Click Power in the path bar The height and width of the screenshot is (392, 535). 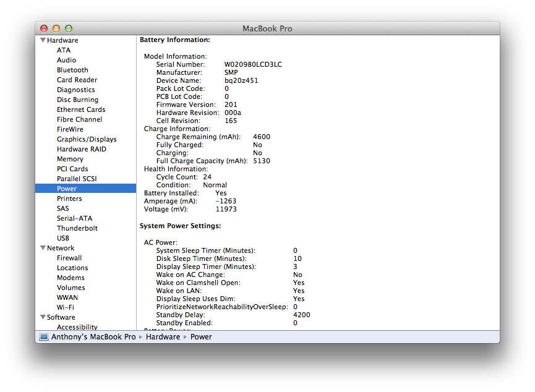(201, 337)
